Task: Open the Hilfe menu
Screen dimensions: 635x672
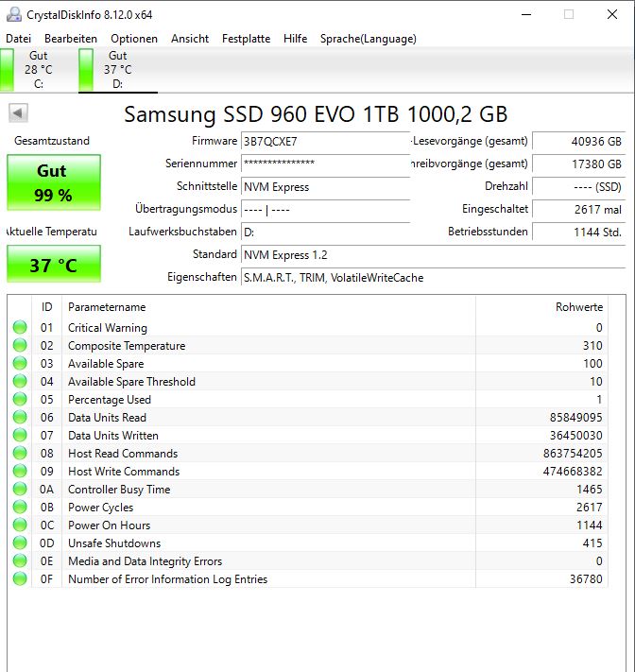Action: 295,39
